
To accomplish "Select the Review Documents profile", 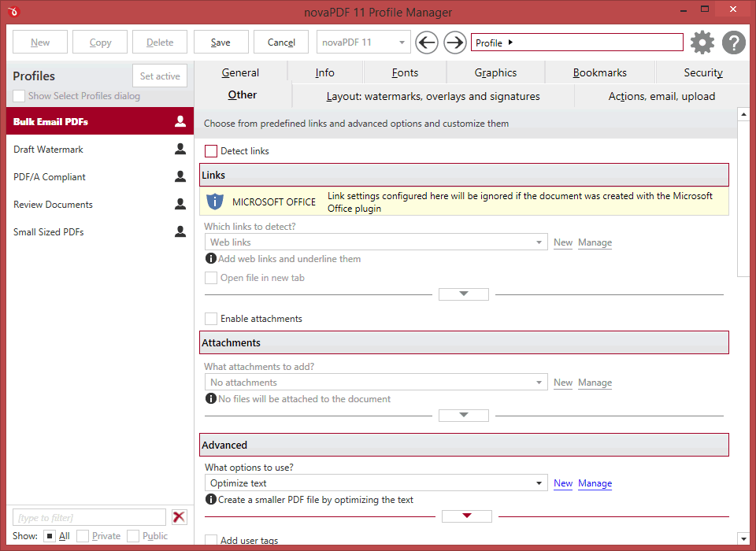I will (x=100, y=204).
